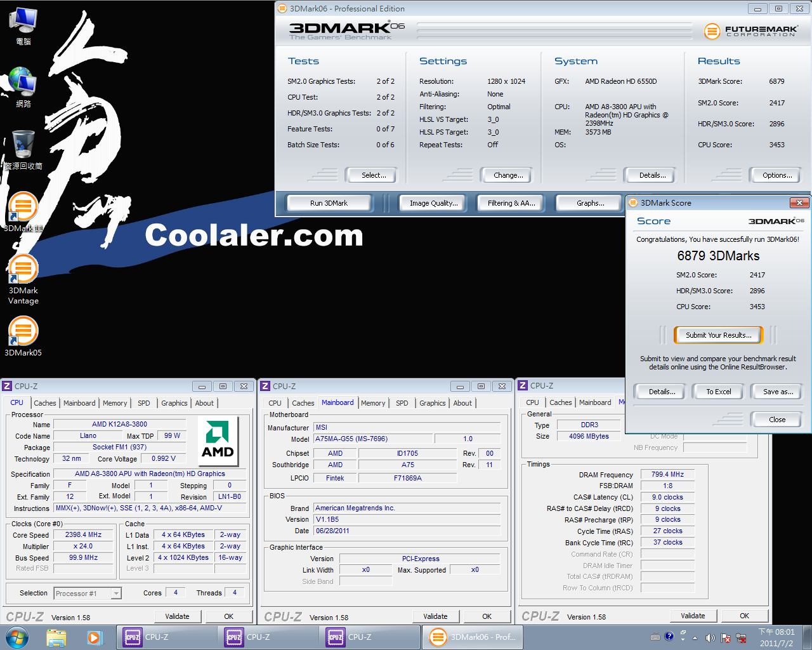
Task: Click the keyboard input tray icon
Action: (655, 637)
